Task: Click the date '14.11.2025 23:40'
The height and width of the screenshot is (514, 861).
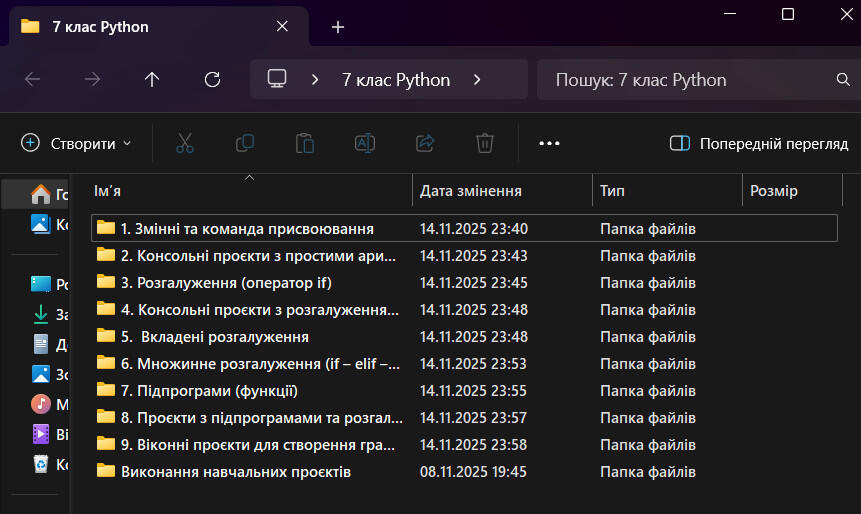Action: [x=473, y=228]
